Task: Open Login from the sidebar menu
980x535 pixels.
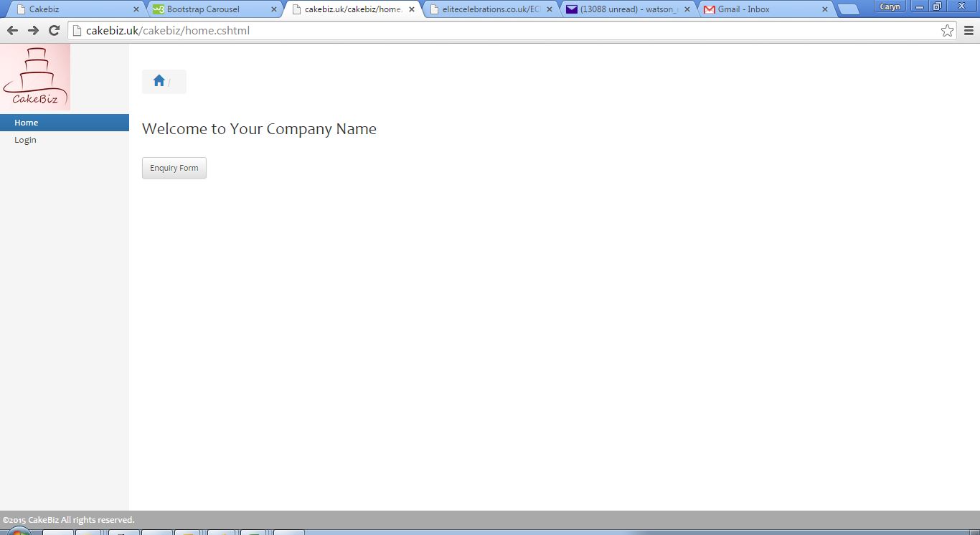Action: click(x=25, y=140)
